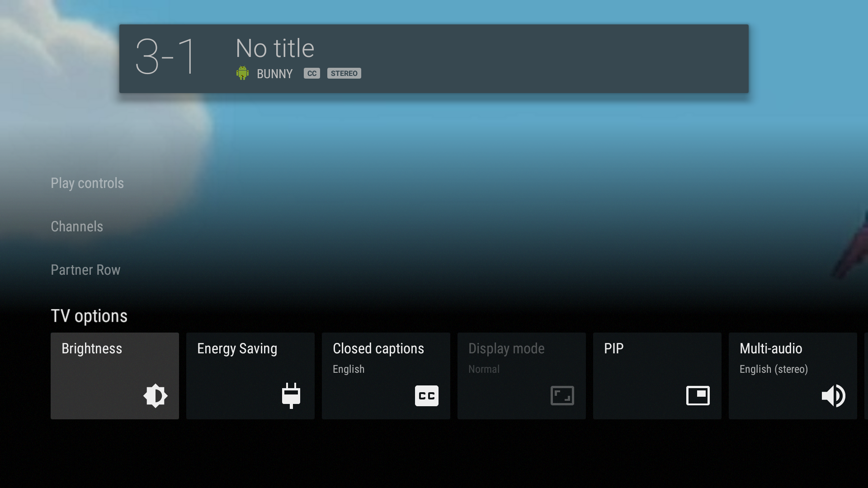Open Play controls menu
Image resolution: width=868 pixels, height=488 pixels.
point(87,183)
